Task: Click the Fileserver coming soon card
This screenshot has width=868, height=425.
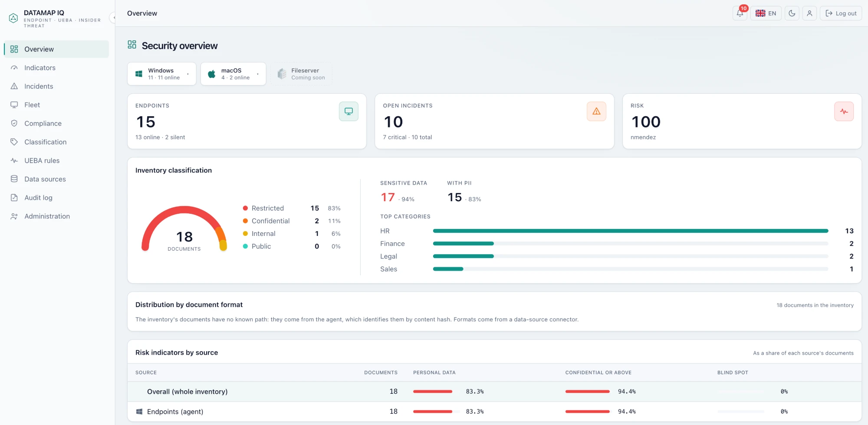Action: coord(302,74)
